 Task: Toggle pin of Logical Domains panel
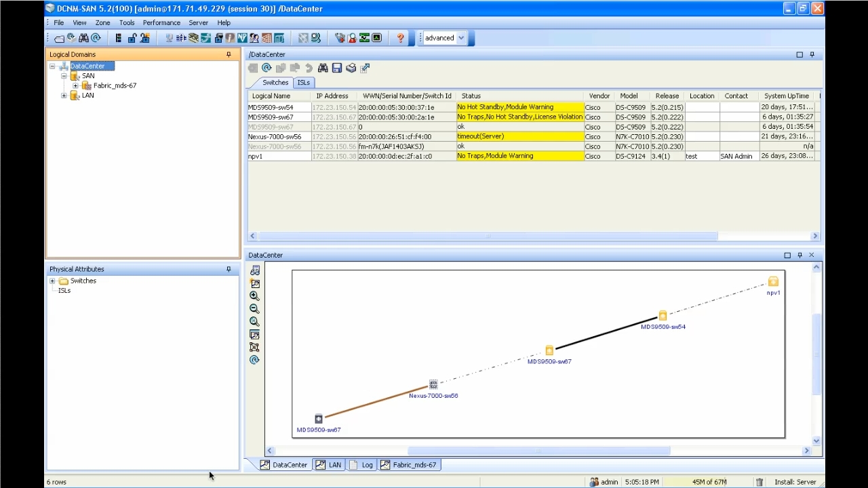[229, 54]
